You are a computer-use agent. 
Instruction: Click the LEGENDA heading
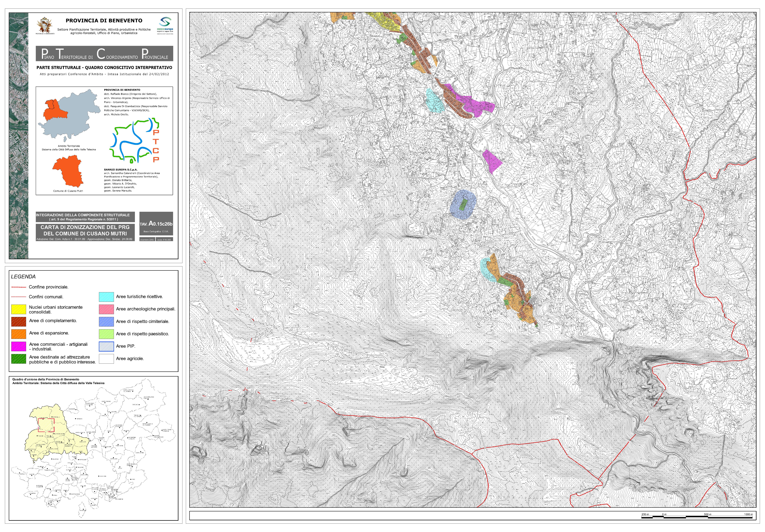pos(23,277)
